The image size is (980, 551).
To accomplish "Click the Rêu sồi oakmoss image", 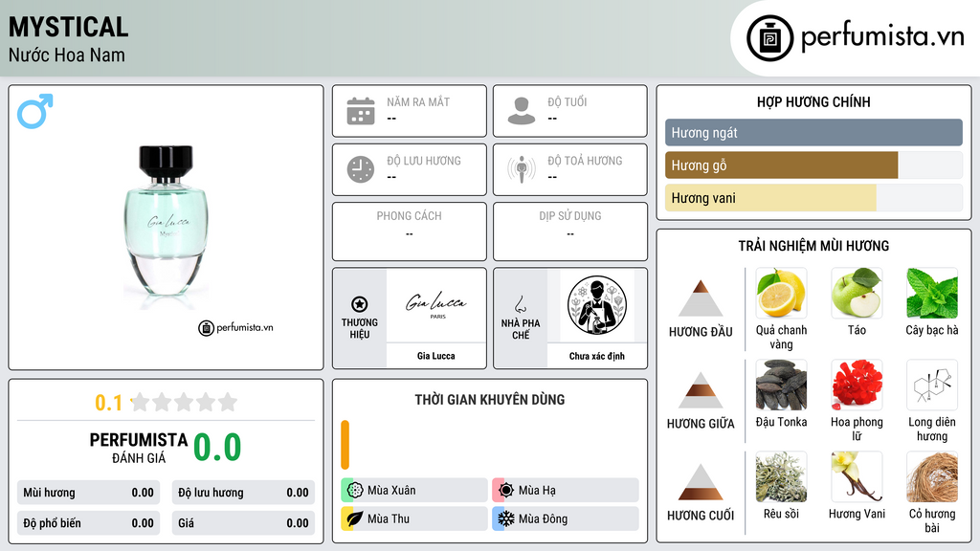I will pos(781,476).
